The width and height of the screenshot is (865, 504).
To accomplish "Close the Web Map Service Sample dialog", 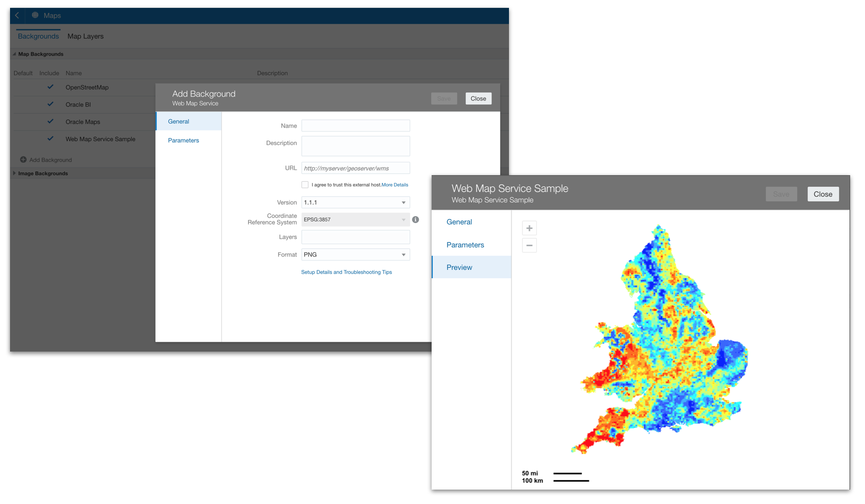I will coord(823,194).
